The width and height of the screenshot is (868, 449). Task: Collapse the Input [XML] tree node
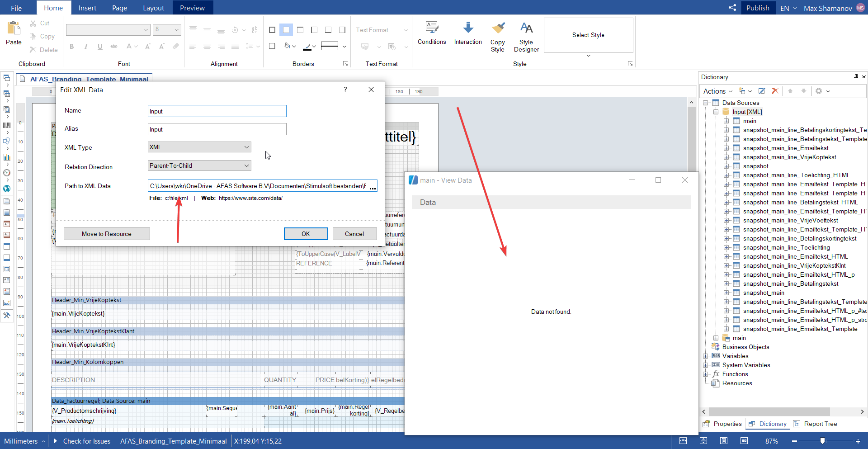716,112
